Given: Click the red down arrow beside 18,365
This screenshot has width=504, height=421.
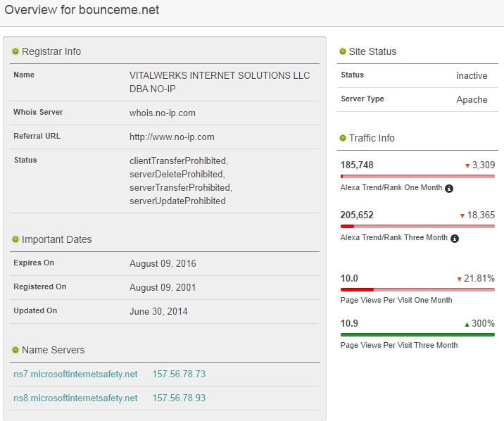Looking at the screenshot, I should (x=462, y=216).
